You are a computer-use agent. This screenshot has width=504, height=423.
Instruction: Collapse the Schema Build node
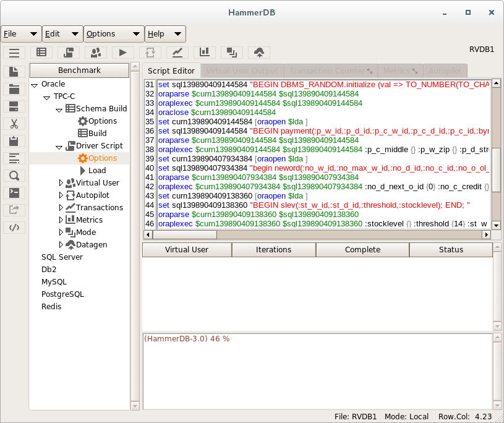pyautogui.click(x=59, y=110)
